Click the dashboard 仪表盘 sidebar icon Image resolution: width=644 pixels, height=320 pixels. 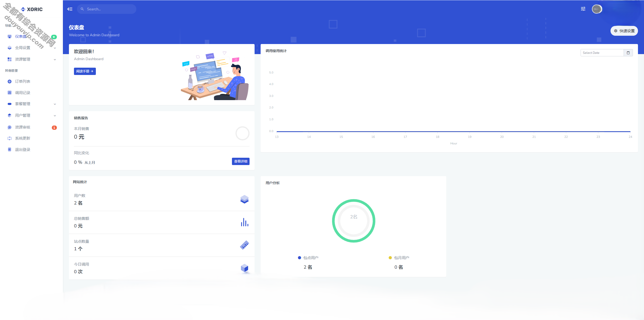[10, 36]
